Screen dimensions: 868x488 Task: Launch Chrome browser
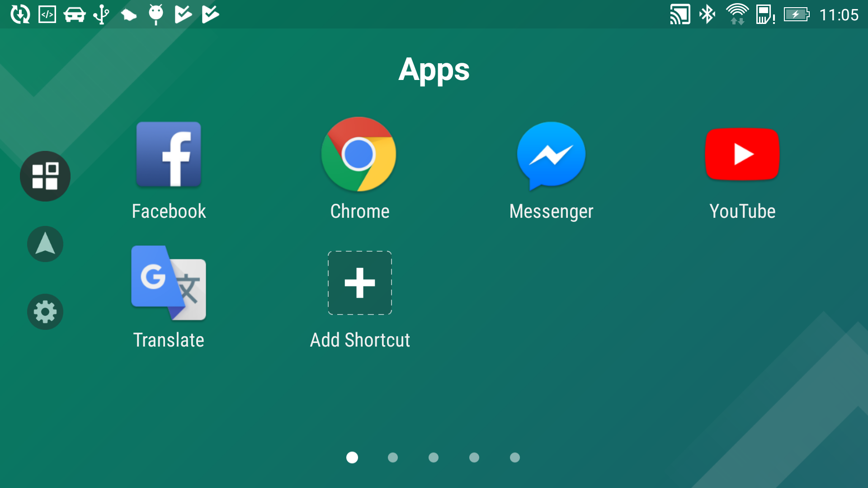click(359, 154)
